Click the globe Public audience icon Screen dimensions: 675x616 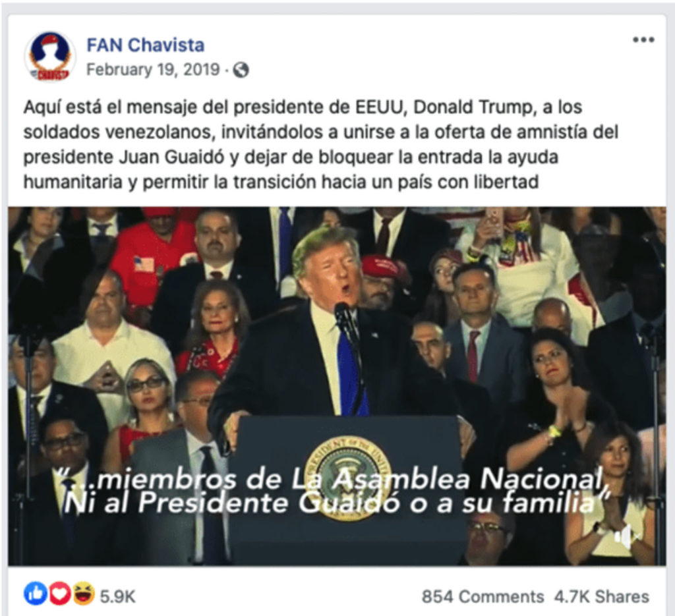(241, 70)
